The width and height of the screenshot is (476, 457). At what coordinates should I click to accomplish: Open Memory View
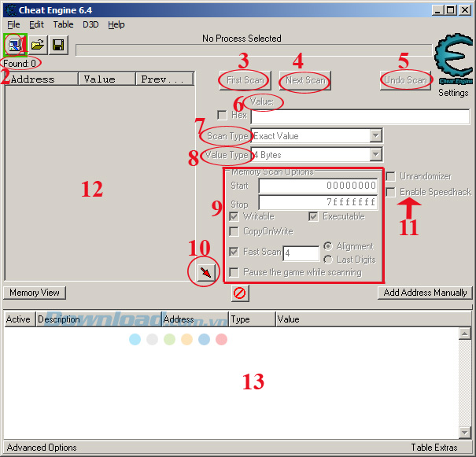click(x=35, y=293)
